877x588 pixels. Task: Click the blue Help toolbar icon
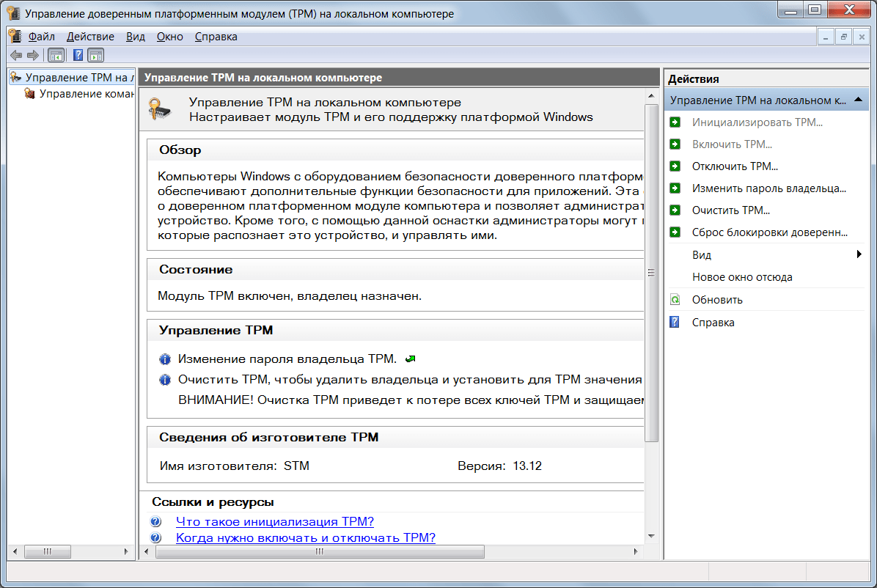click(x=78, y=55)
